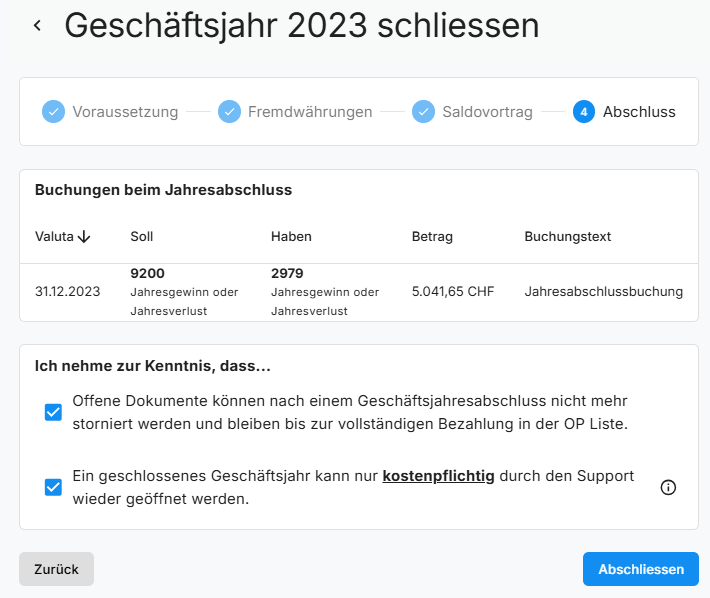Screen dimensions: 710x598
Task: Select the Jahresabschlussbuchung booking text cell
Action: [x=603, y=292]
